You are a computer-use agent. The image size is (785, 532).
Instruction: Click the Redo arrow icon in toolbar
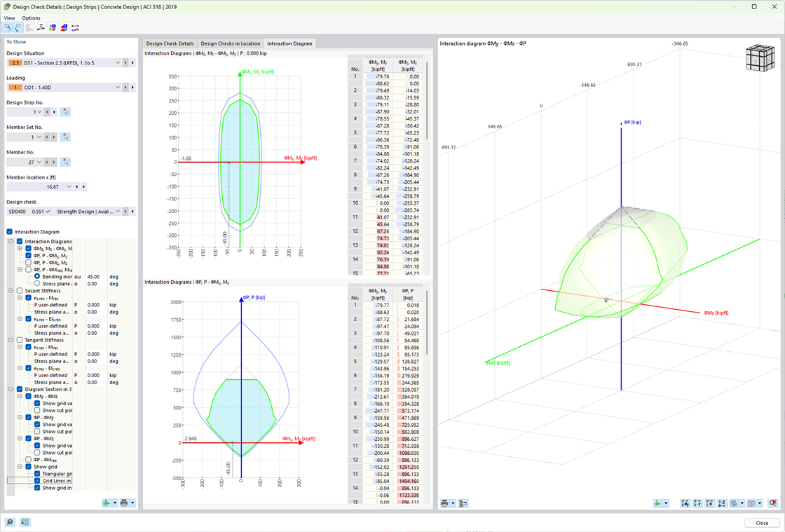pos(17,27)
